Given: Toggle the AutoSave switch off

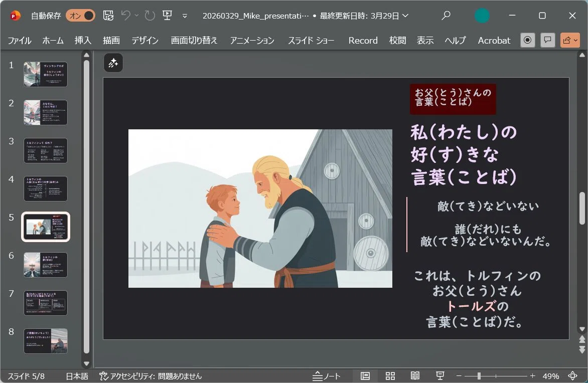Looking at the screenshot, I should pyautogui.click(x=80, y=16).
